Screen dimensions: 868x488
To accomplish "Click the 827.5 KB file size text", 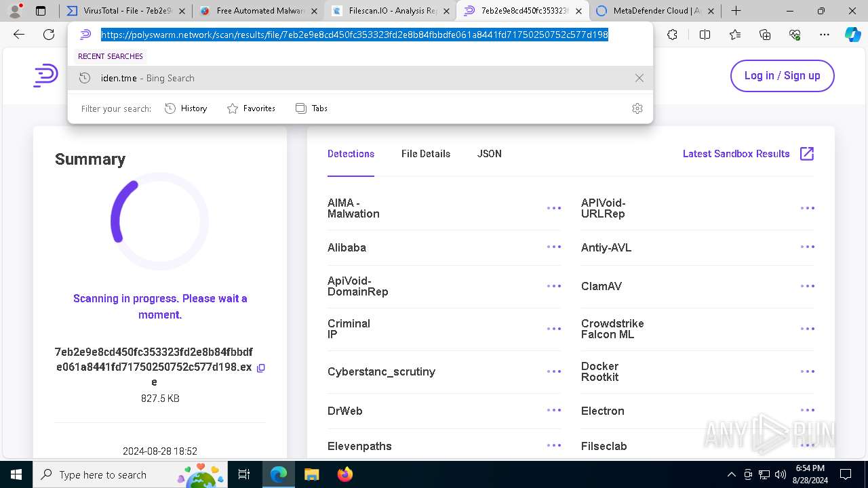I will tap(160, 399).
